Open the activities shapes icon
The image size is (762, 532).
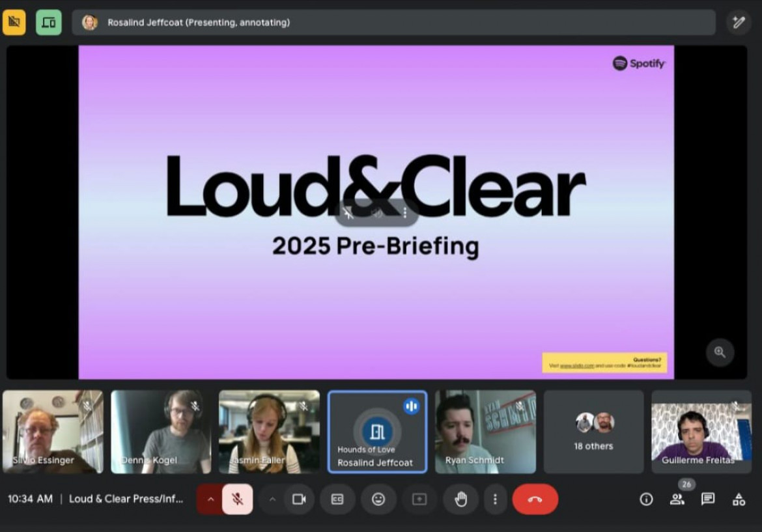(x=739, y=499)
